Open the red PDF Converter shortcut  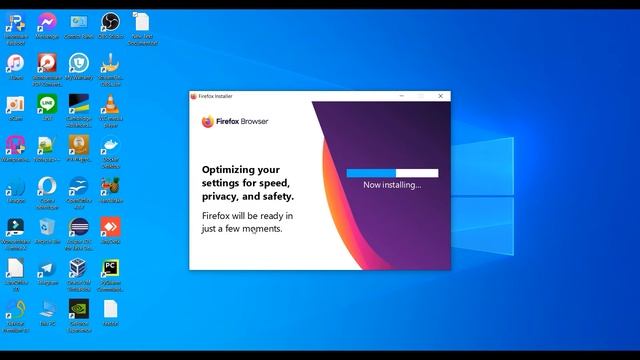tap(47, 69)
